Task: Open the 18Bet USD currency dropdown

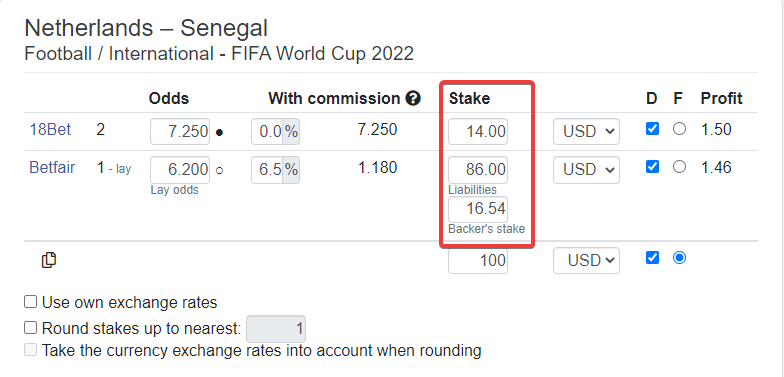Action: [586, 132]
